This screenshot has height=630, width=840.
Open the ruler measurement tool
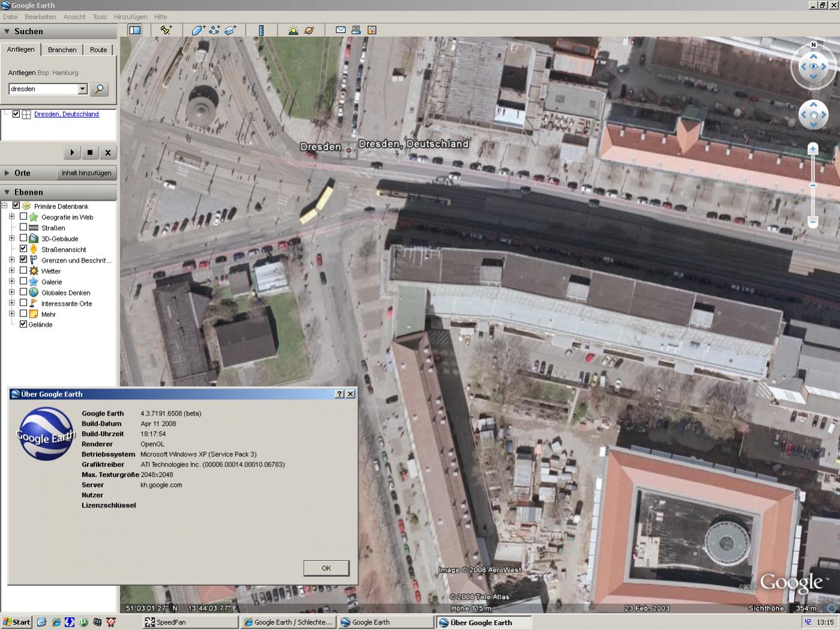pyautogui.click(x=261, y=30)
